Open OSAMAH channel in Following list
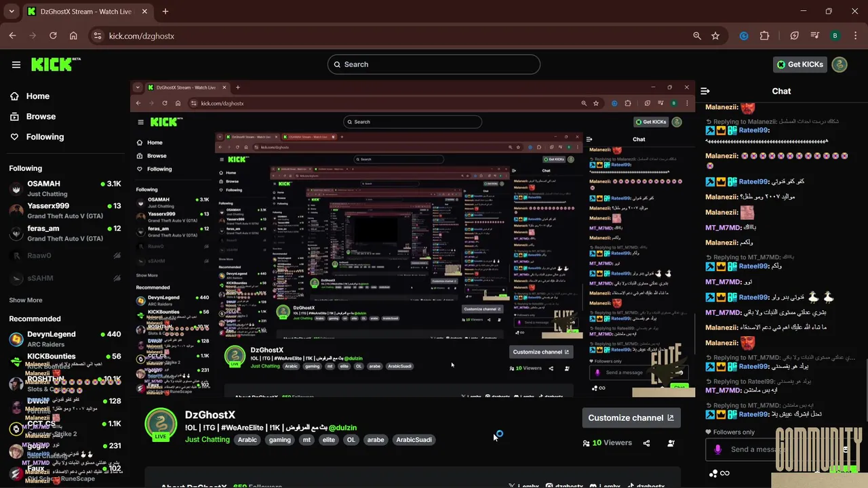 [65, 188]
